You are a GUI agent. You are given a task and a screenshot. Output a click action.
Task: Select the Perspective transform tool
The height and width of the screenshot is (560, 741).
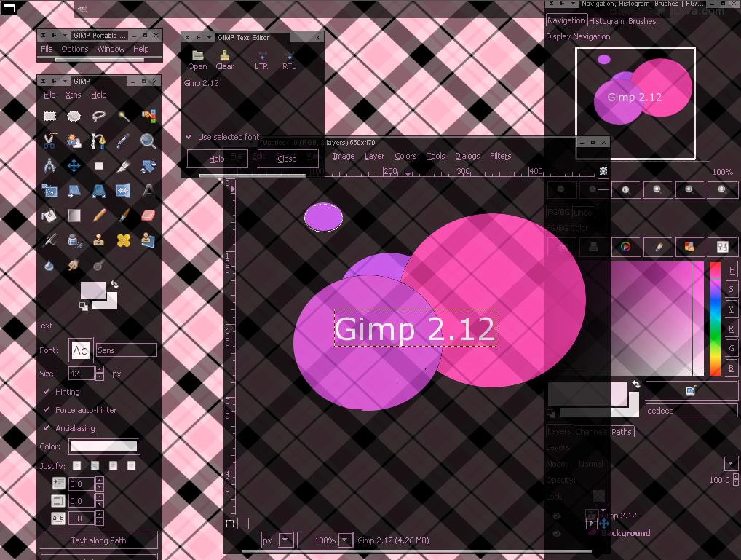[98, 191]
